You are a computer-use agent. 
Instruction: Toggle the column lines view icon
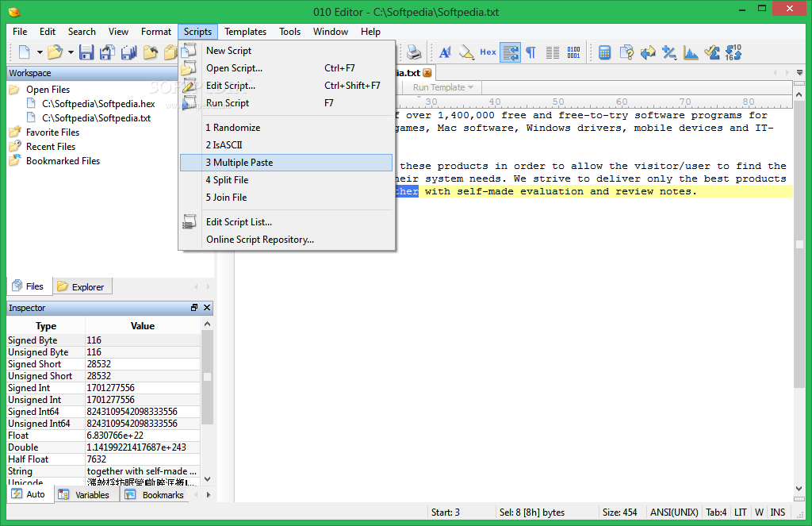tap(553, 52)
